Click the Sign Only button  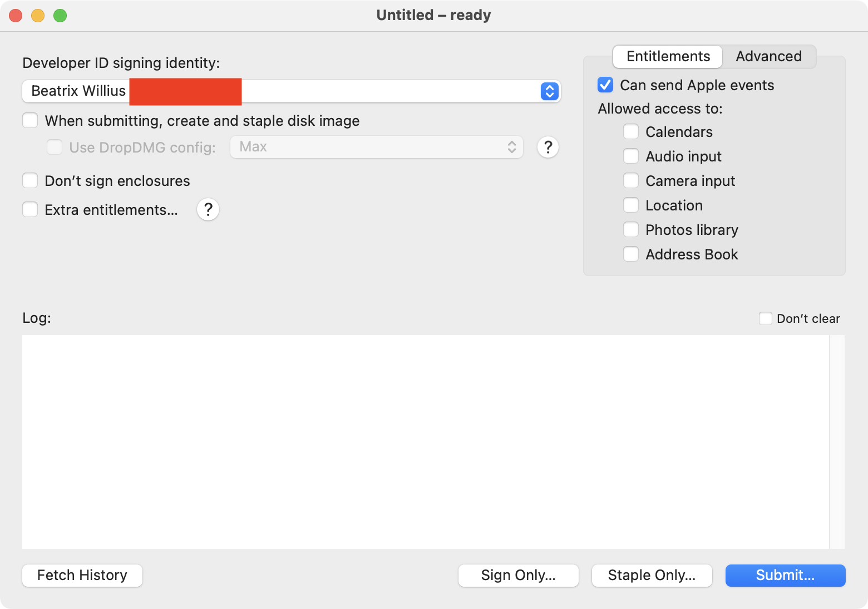point(518,576)
